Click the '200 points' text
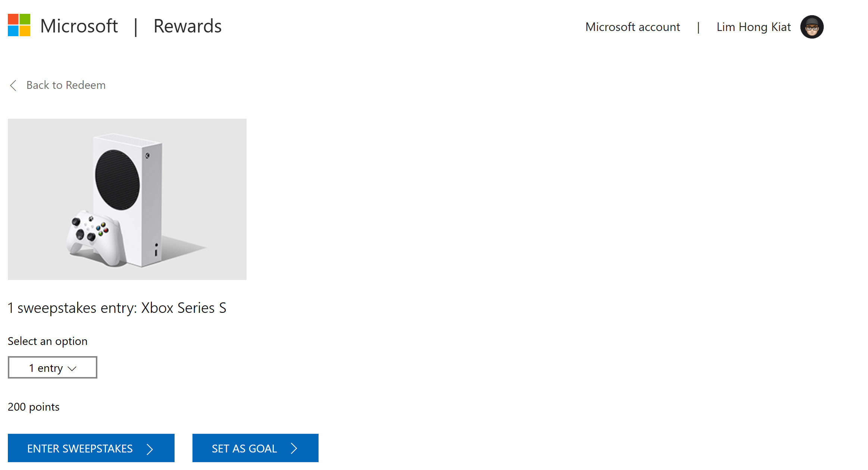This screenshot has width=868, height=470. [34, 407]
